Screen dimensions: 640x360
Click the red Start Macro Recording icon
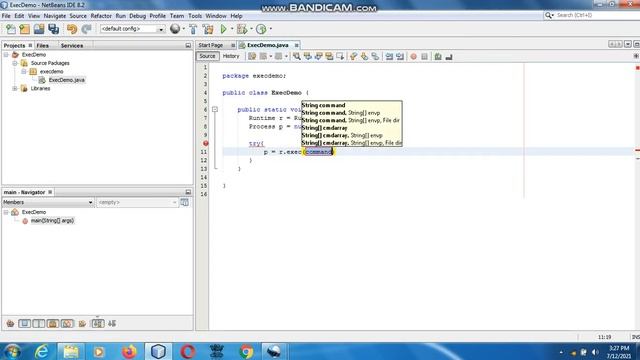coord(413,57)
